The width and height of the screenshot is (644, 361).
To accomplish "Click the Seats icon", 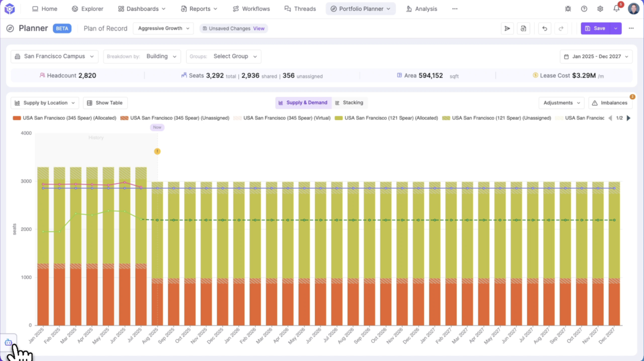I will [184, 75].
